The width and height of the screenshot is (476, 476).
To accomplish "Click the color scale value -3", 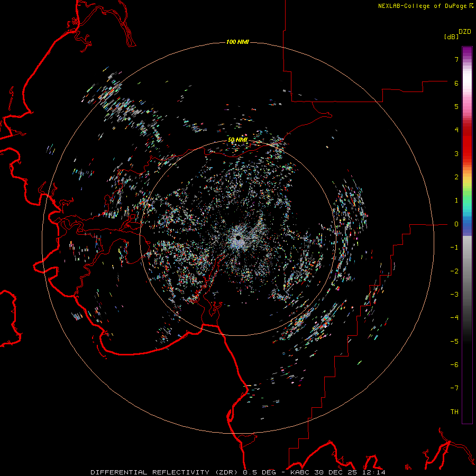I will 454,295.
